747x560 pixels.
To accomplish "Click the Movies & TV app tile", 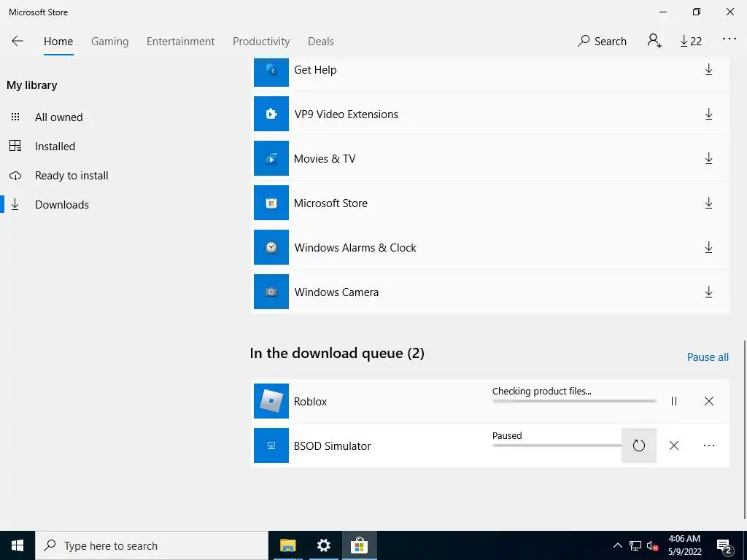I will [x=271, y=158].
